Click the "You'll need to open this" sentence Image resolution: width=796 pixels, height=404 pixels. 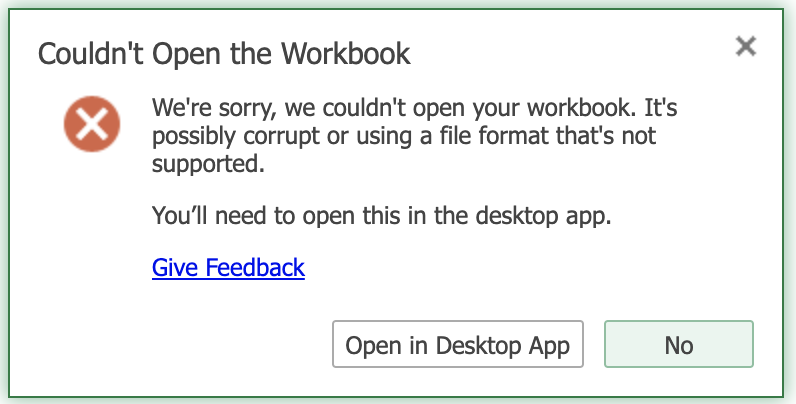[382, 216]
